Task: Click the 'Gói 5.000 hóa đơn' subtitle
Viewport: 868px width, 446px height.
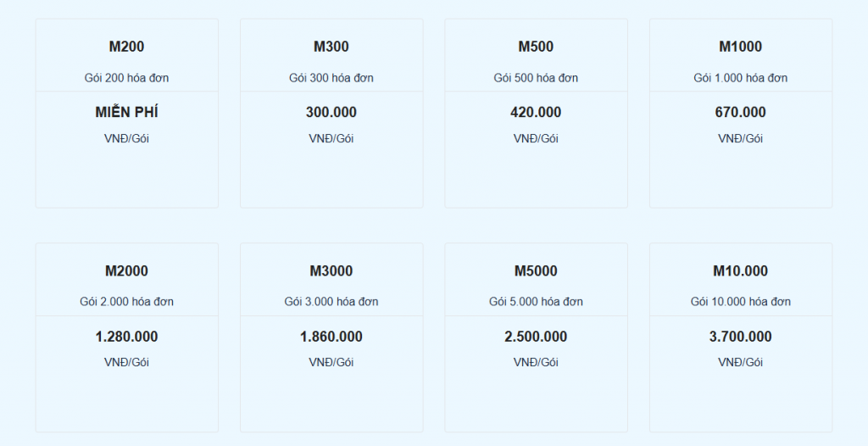Action: pos(536,302)
